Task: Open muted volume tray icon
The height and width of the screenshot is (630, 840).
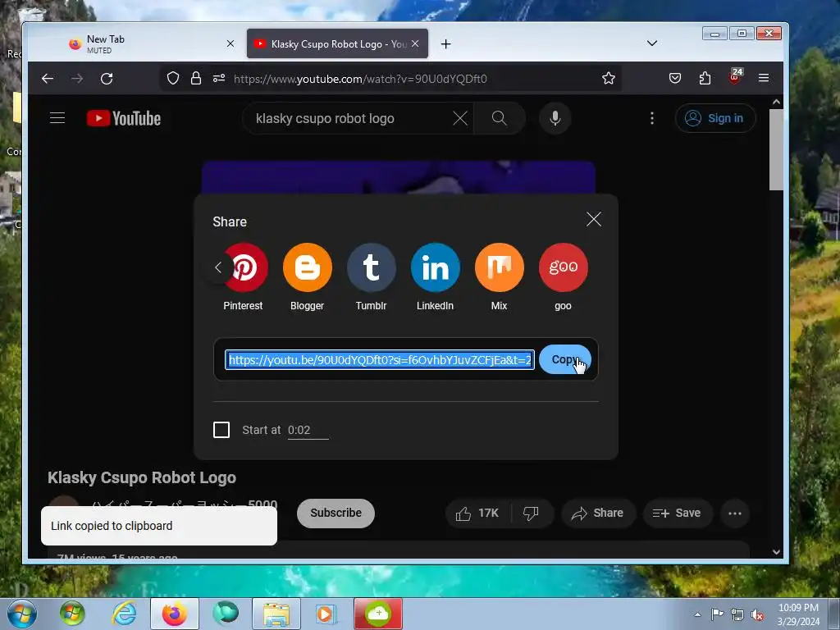Action: [x=757, y=614]
